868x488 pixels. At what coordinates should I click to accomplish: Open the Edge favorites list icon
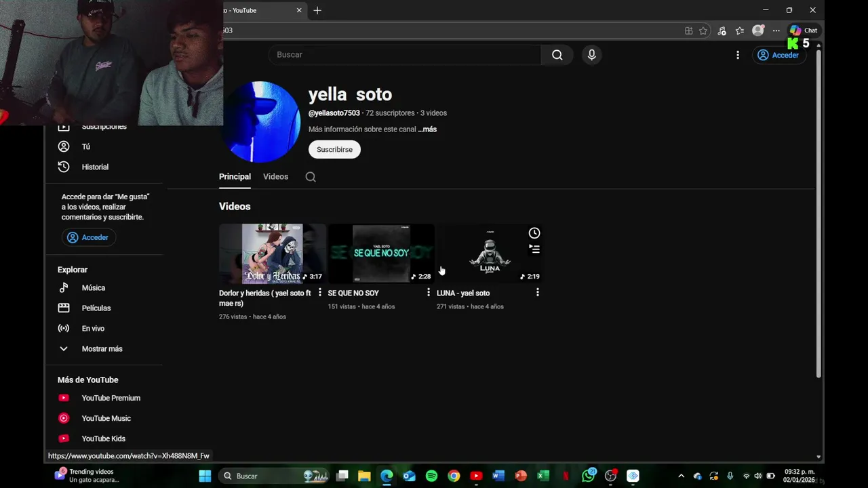740,30
